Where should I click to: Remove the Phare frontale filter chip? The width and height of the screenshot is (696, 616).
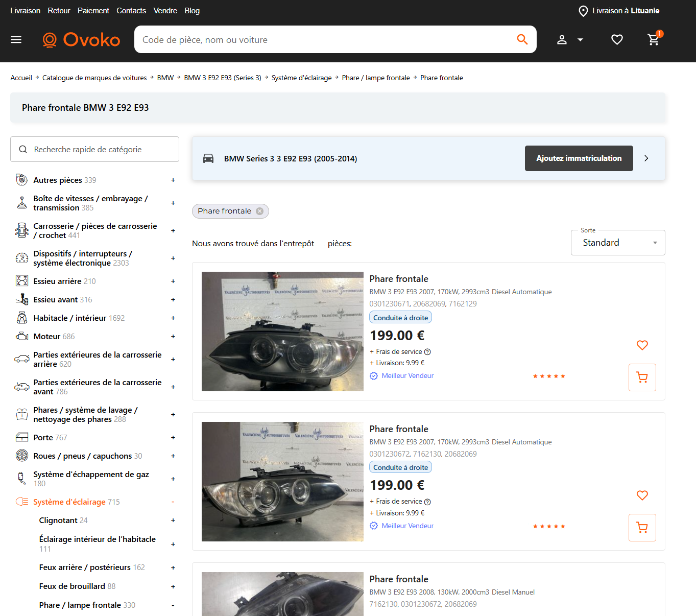(x=260, y=211)
